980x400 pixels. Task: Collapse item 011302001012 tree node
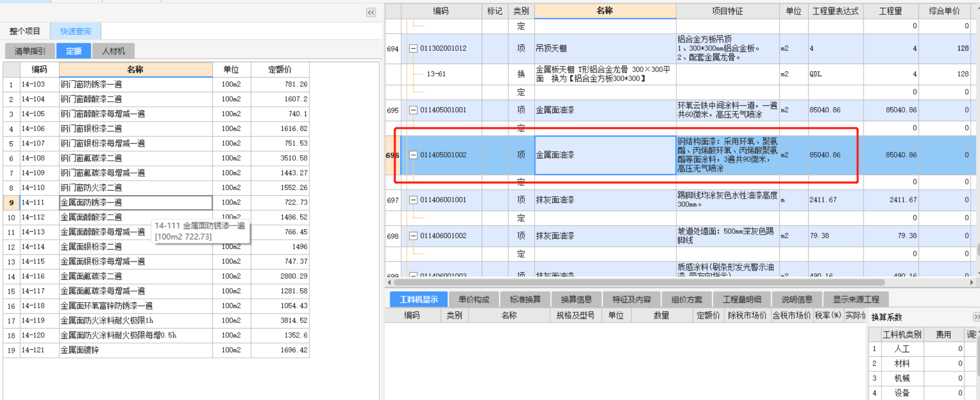[413, 48]
